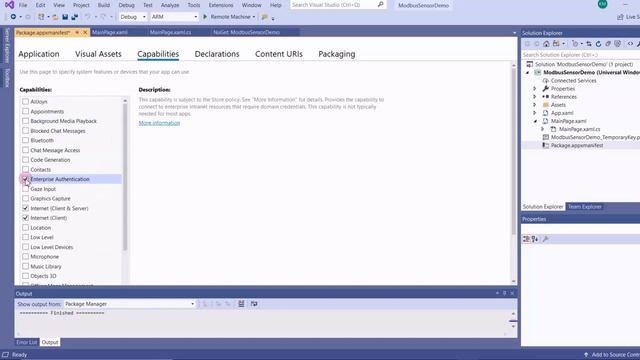Uncheck Internet (Client & Server) capability
640x360 pixels.
25,208
